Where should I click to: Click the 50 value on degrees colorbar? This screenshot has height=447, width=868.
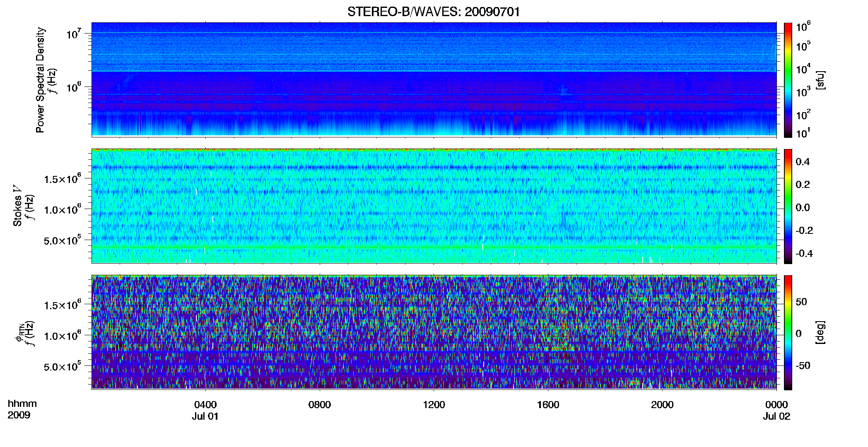click(801, 302)
